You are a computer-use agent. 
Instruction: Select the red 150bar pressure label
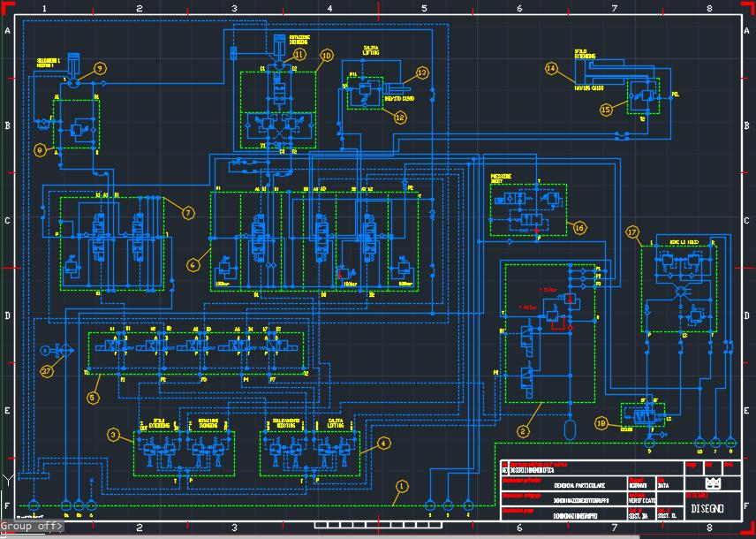[346, 284]
